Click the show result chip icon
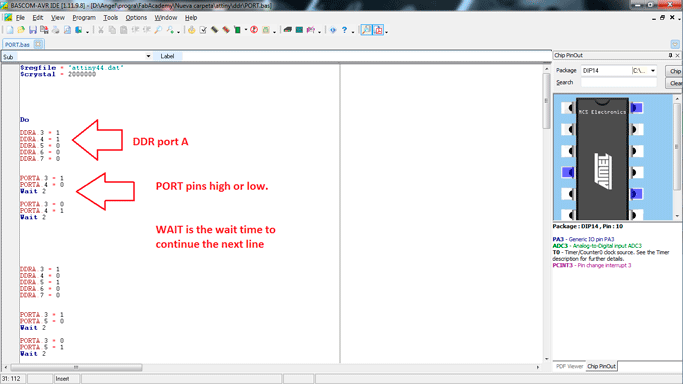The width and height of the screenshot is (683, 384). [x=214, y=30]
